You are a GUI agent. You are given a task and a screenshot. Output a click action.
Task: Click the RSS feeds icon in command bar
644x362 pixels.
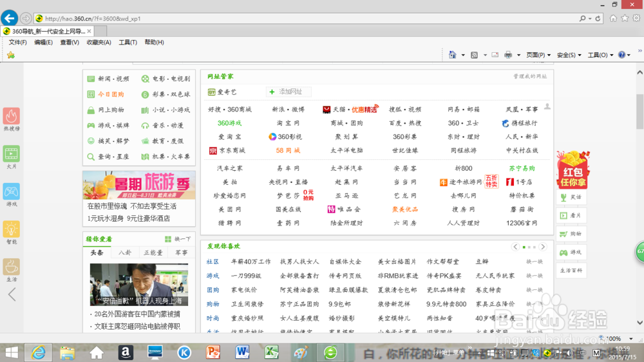[x=474, y=55]
